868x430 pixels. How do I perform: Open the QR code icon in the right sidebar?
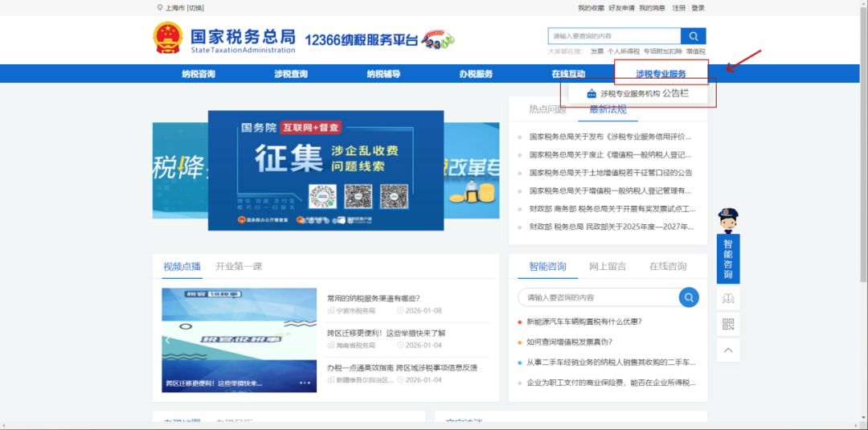click(x=728, y=324)
